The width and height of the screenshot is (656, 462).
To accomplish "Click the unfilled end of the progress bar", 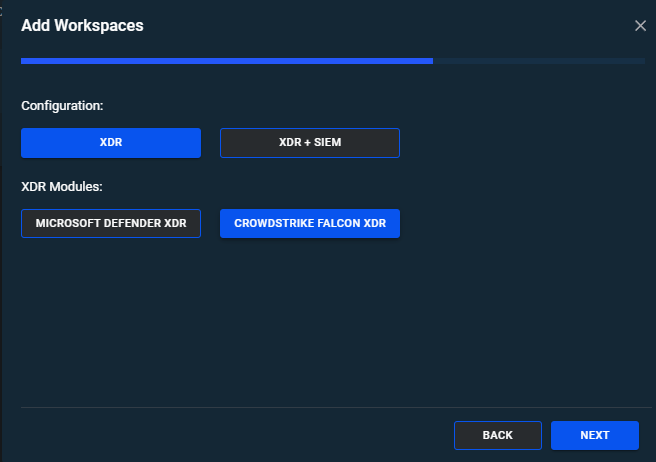I will pyautogui.click(x=600, y=61).
